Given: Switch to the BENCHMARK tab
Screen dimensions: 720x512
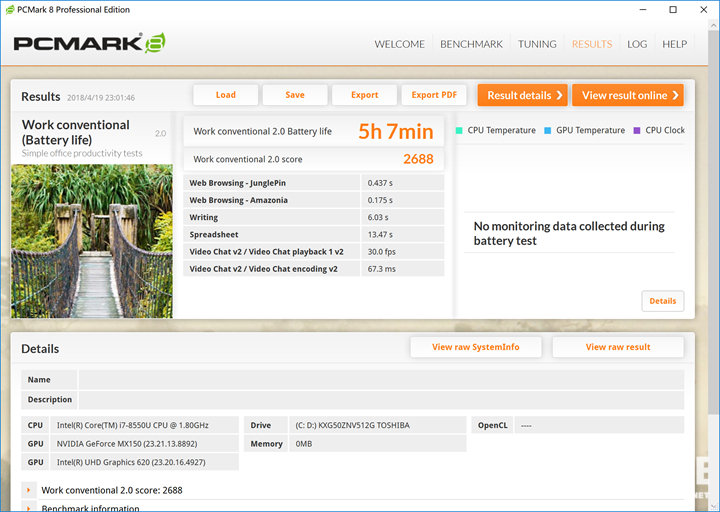Looking at the screenshot, I should [x=471, y=44].
